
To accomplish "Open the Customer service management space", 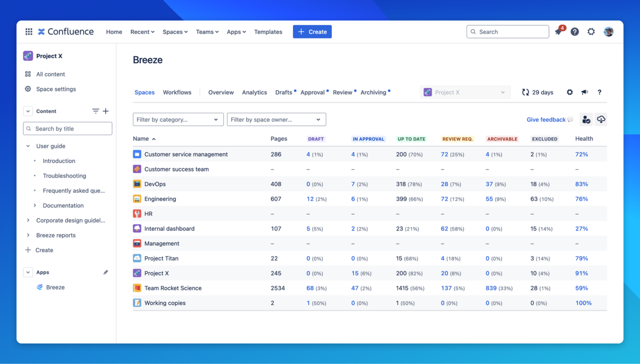I will [186, 154].
